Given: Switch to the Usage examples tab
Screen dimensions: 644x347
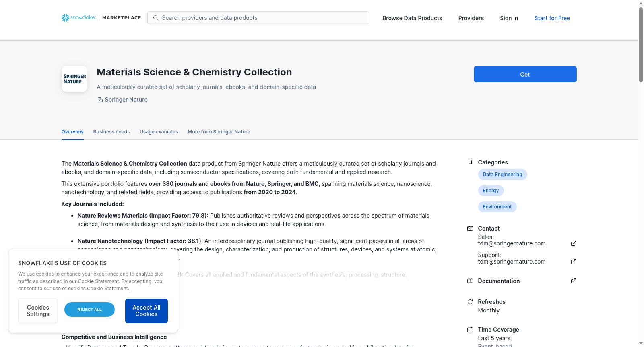Looking at the screenshot, I should (x=159, y=132).
